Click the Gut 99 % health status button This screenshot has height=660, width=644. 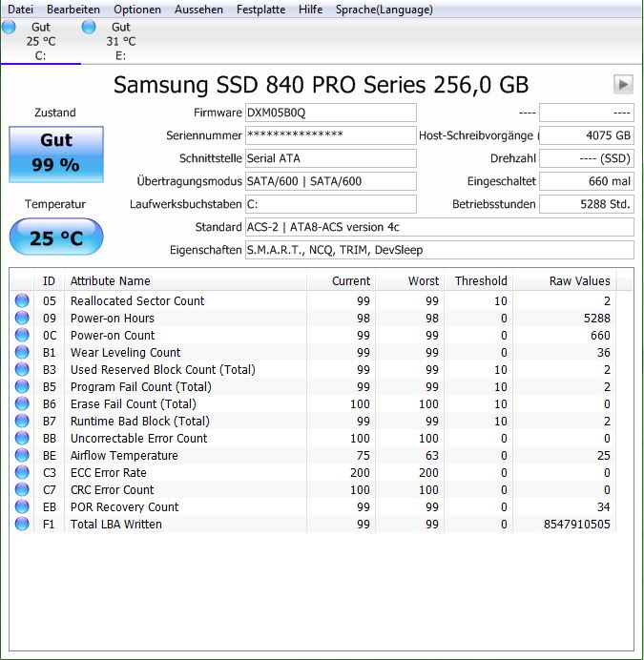coord(56,155)
